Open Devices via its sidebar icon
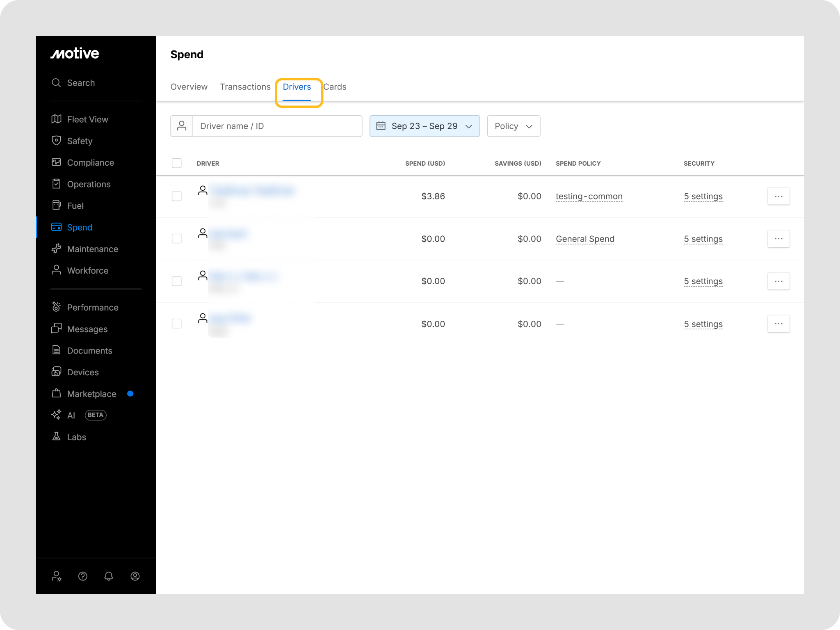The image size is (840, 630). [56, 372]
